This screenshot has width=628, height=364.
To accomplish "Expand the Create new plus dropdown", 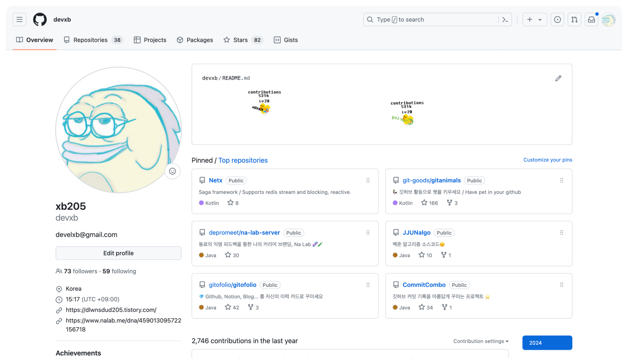I will pyautogui.click(x=534, y=19).
